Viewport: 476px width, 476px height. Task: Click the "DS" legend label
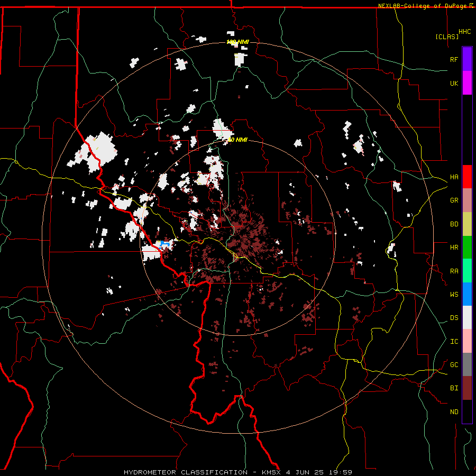click(x=454, y=318)
